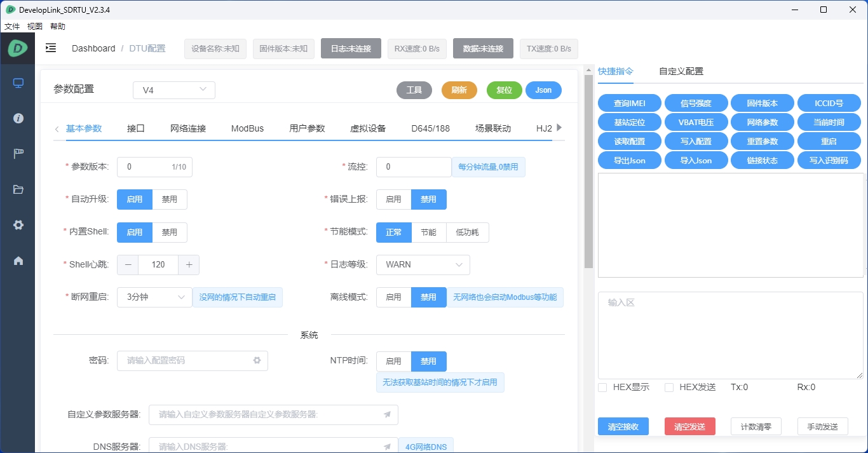Click the Dashboard breadcrumb link
Viewport: 868px width, 453px height.
93,48
